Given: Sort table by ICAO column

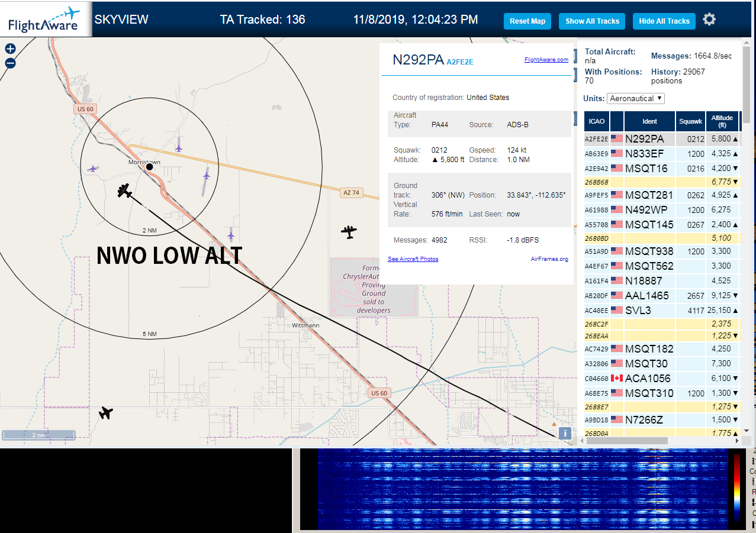Looking at the screenshot, I should tap(597, 121).
